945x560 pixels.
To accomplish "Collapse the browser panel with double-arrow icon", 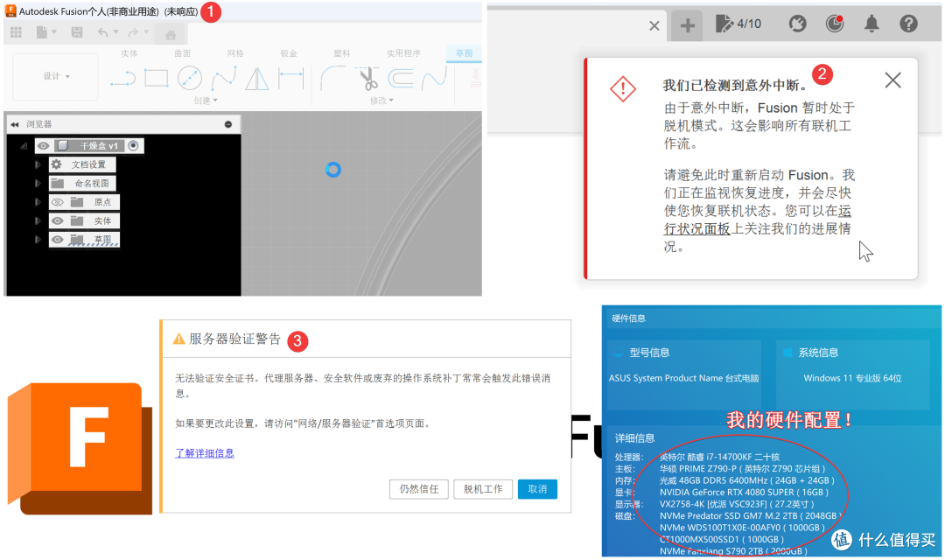I will point(15,124).
